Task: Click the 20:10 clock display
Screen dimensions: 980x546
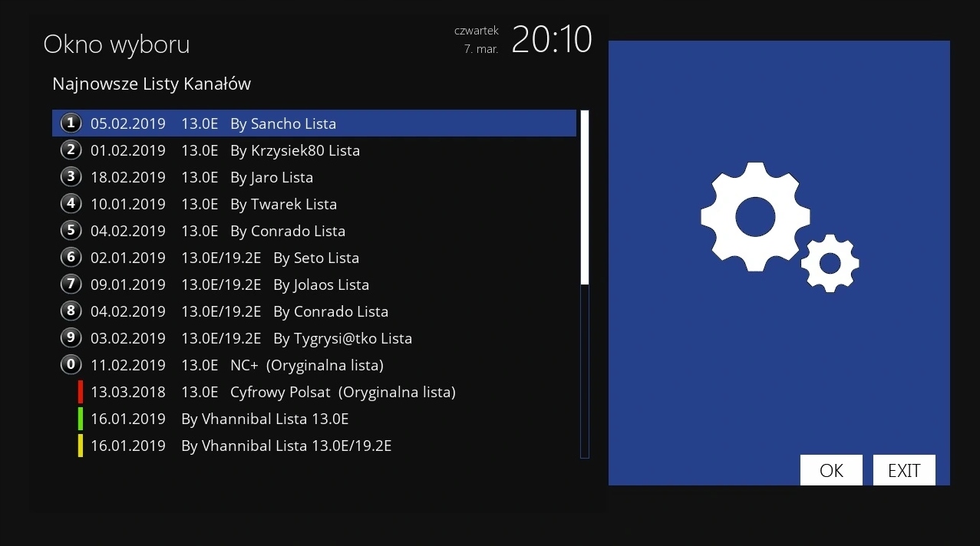Action: click(551, 39)
